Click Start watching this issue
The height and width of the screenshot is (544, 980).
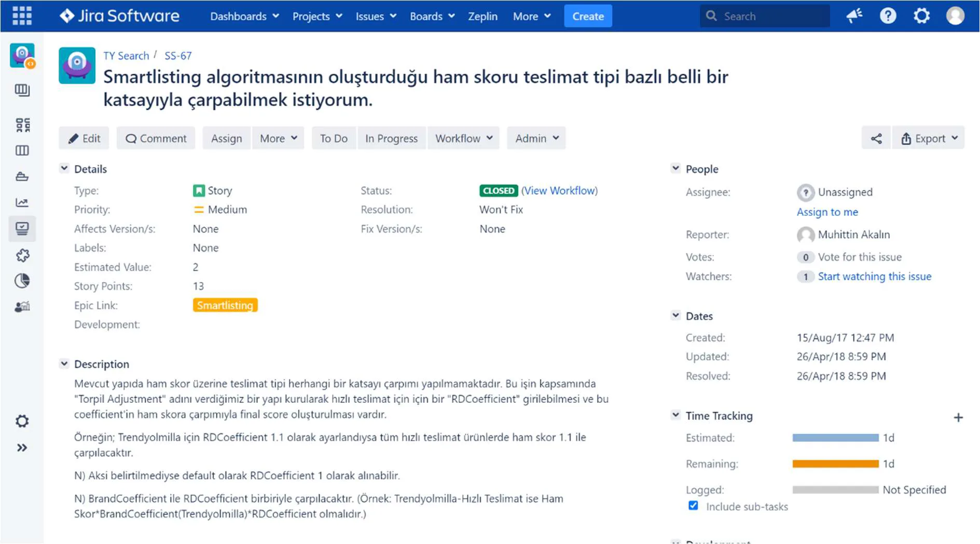pos(874,276)
